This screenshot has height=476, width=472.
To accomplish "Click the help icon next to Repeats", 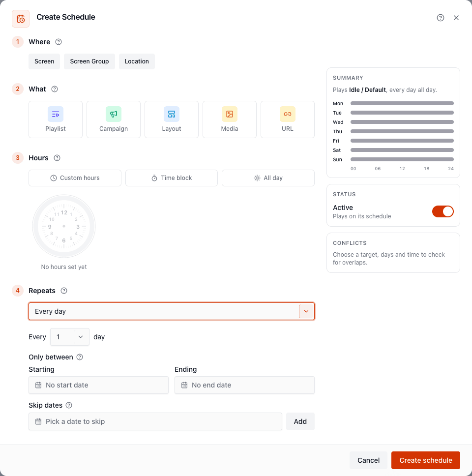I will pyautogui.click(x=64, y=291).
